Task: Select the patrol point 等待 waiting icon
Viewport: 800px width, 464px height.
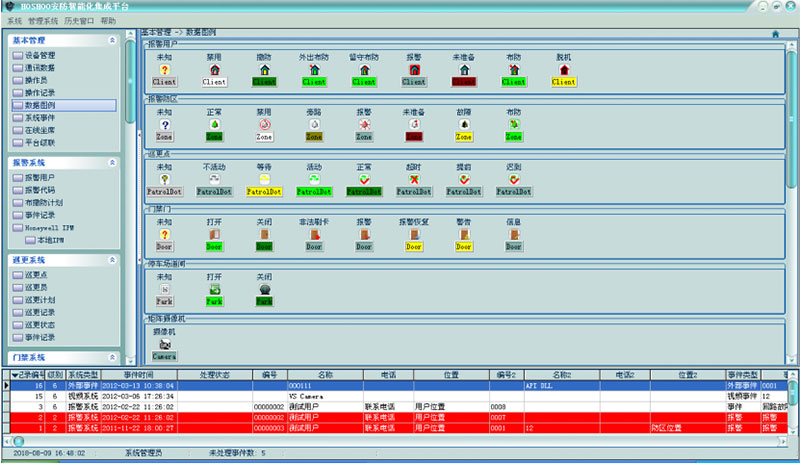Action: coord(264,180)
